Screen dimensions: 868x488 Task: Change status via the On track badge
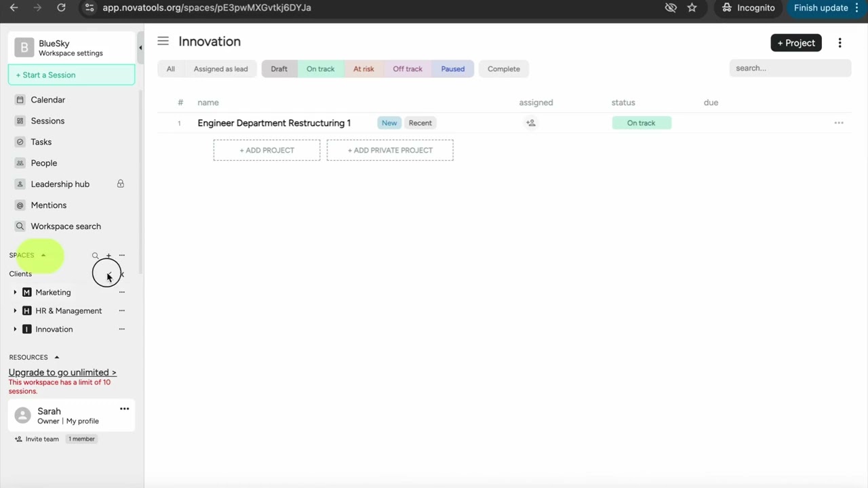click(x=642, y=123)
